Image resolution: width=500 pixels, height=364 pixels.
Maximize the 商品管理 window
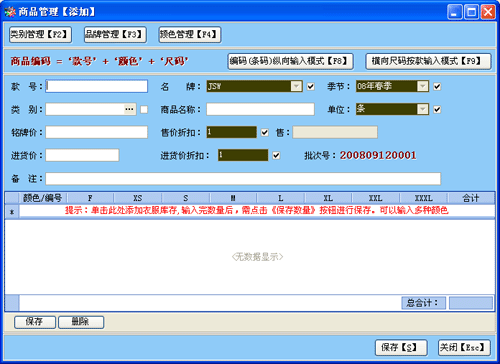point(471,12)
